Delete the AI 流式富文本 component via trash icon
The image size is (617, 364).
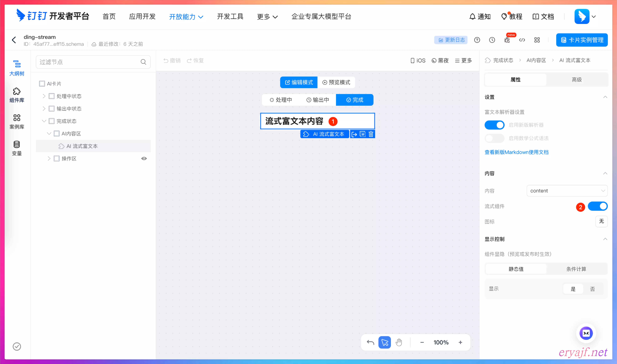[x=371, y=134]
